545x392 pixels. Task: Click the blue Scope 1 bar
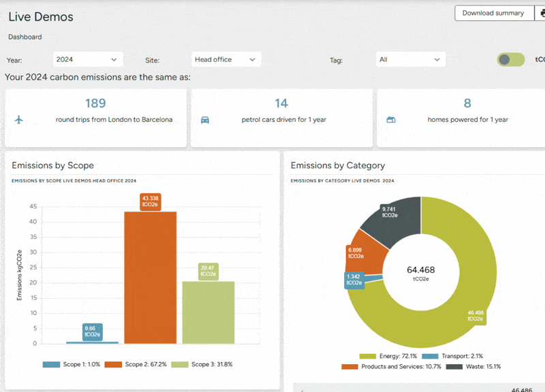tap(93, 343)
